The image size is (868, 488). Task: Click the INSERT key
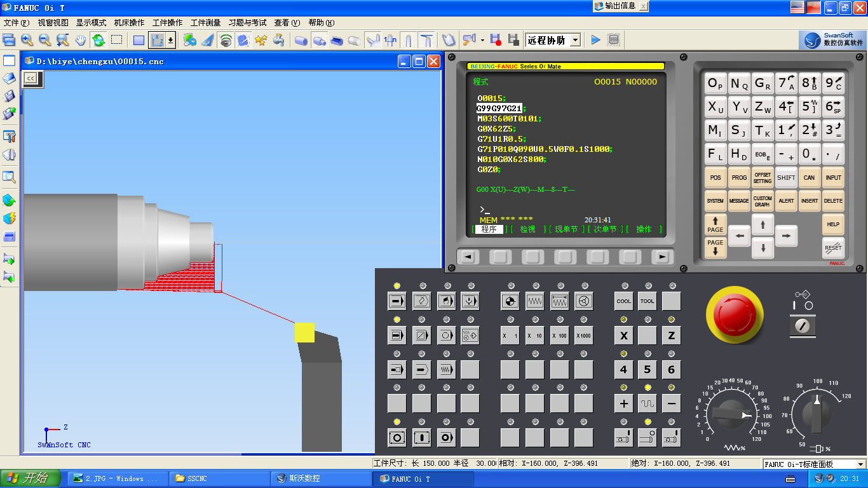810,201
